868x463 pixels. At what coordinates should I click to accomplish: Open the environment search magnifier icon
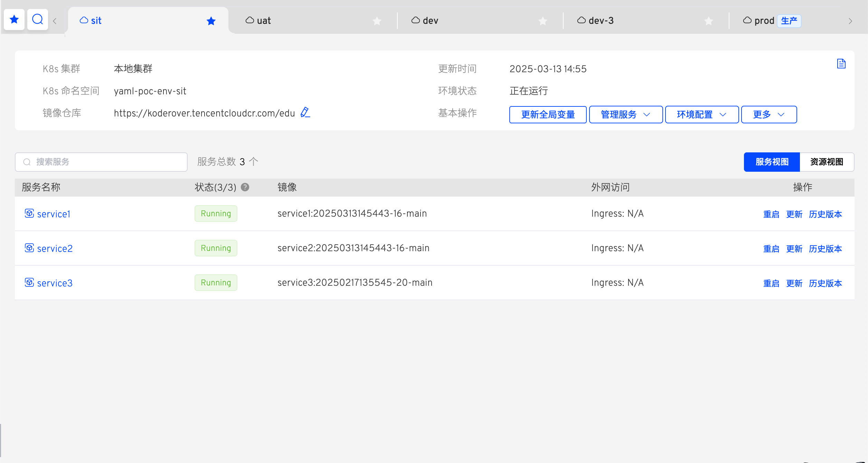tap(38, 20)
